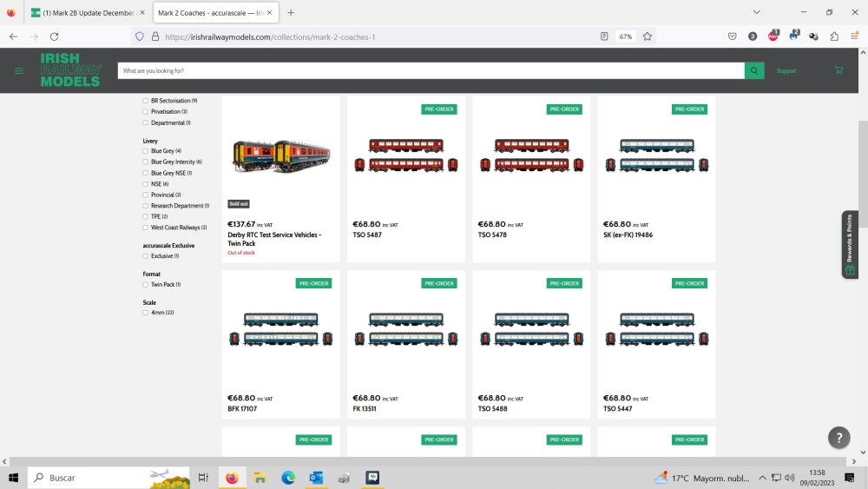Show hidden system tray icons
This screenshot has width=868, height=489.
(762, 478)
